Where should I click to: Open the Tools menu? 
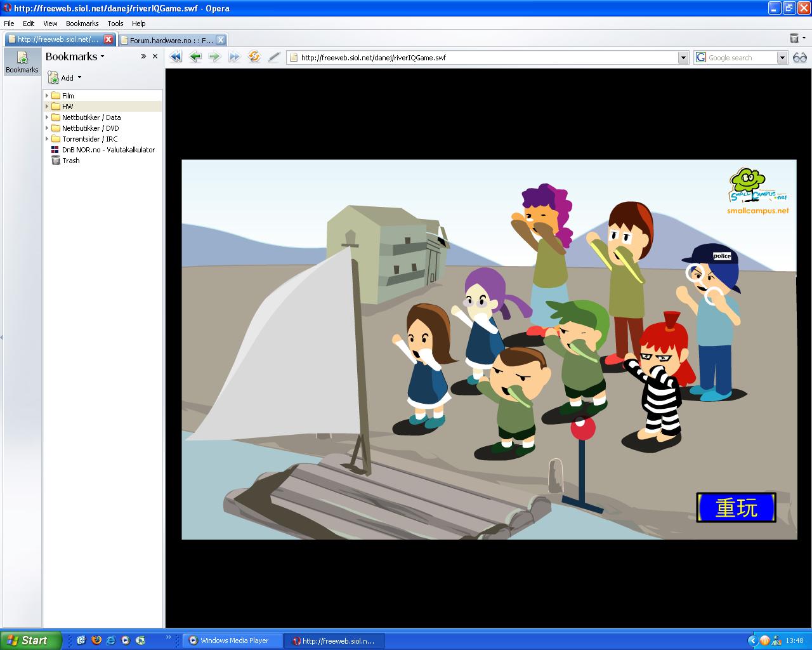115,23
